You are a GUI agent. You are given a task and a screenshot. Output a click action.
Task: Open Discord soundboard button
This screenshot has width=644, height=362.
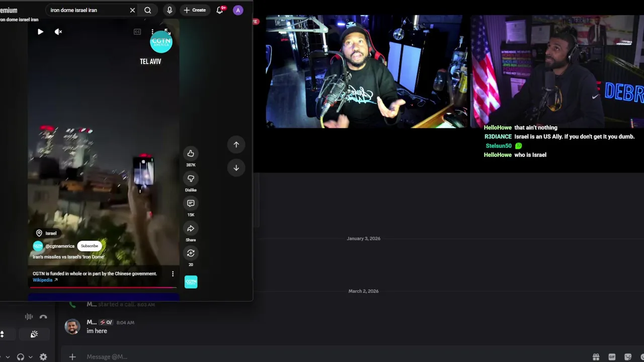click(34, 334)
